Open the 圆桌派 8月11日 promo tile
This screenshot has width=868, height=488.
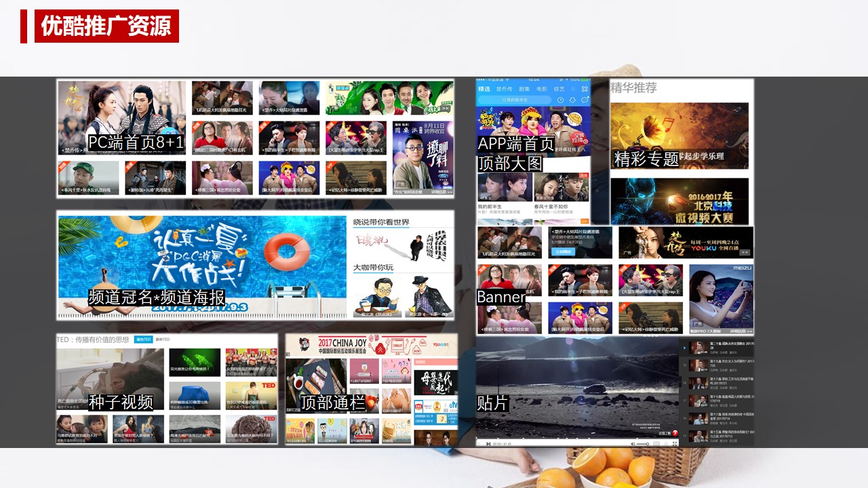pyautogui.click(x=423, y=158)
